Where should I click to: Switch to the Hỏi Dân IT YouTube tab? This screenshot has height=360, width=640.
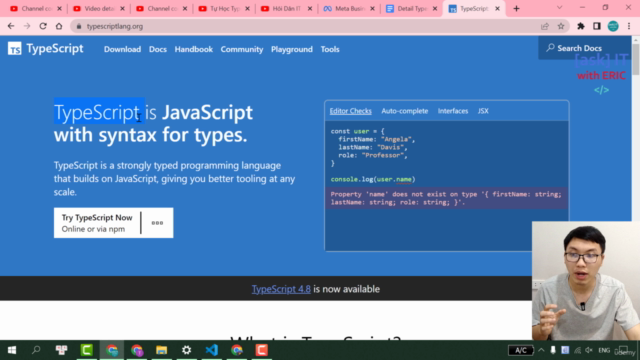[287, 9]
